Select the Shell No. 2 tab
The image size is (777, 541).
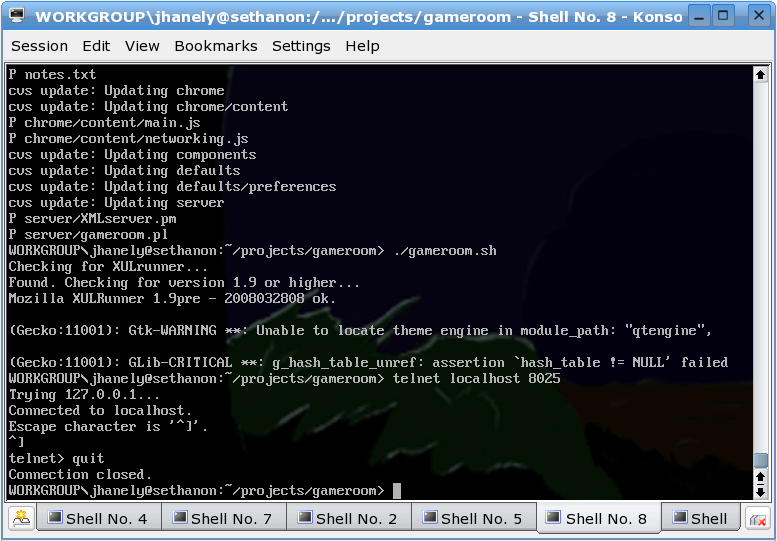(x=348, y=518)
